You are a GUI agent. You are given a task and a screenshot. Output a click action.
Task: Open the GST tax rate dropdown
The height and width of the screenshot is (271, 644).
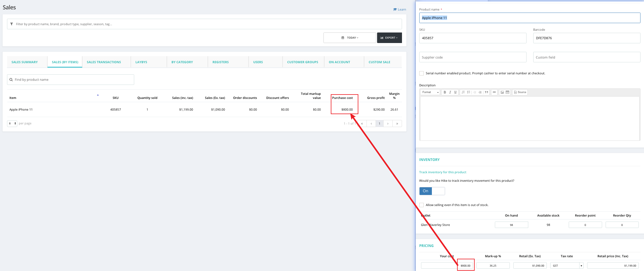567,266
